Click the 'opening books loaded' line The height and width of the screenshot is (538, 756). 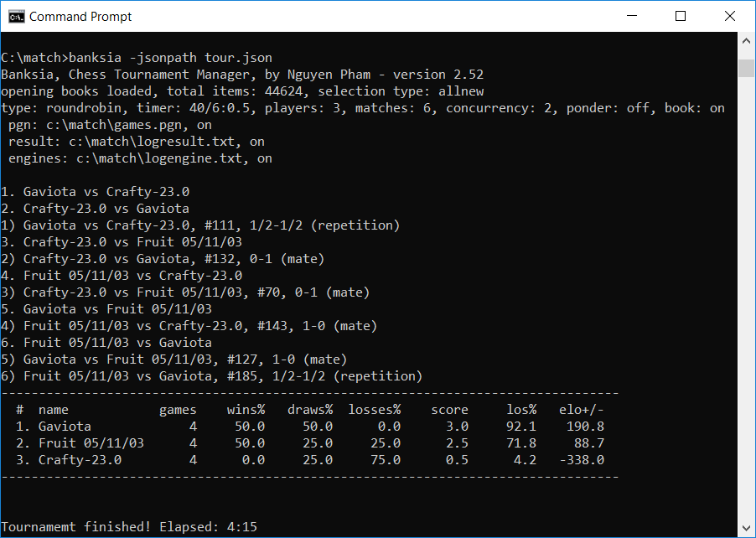point(242,91)
